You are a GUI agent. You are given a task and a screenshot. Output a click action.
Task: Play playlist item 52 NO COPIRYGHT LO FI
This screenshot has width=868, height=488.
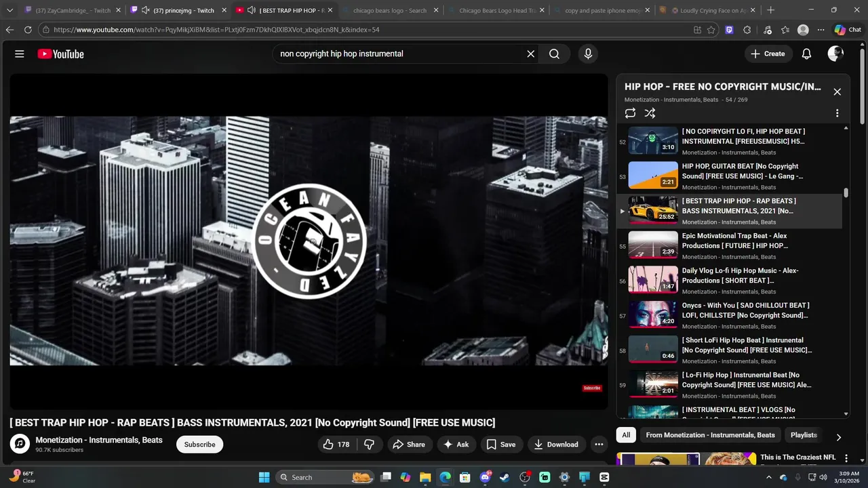(729, 141)
